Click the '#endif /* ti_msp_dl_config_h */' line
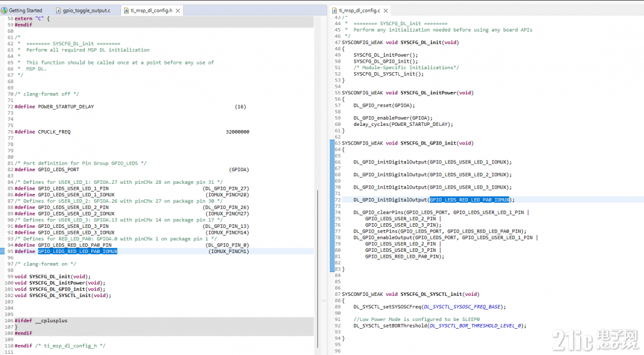 (x=60, y=345)
